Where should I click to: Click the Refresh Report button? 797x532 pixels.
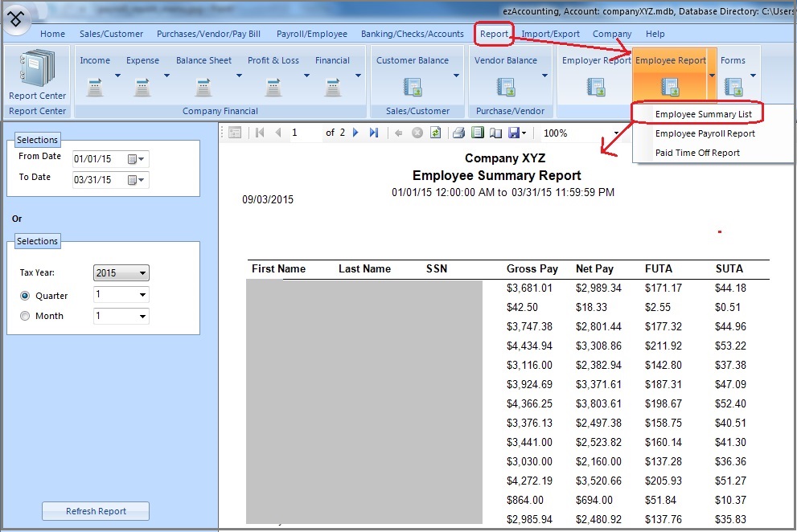pyautogui.click(x=96, y=511)
